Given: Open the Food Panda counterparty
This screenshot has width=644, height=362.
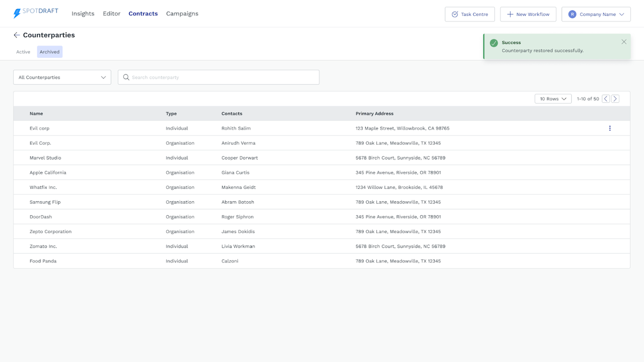Looking at the screenshot, I should pyautogui.click(x=43, y=261).
